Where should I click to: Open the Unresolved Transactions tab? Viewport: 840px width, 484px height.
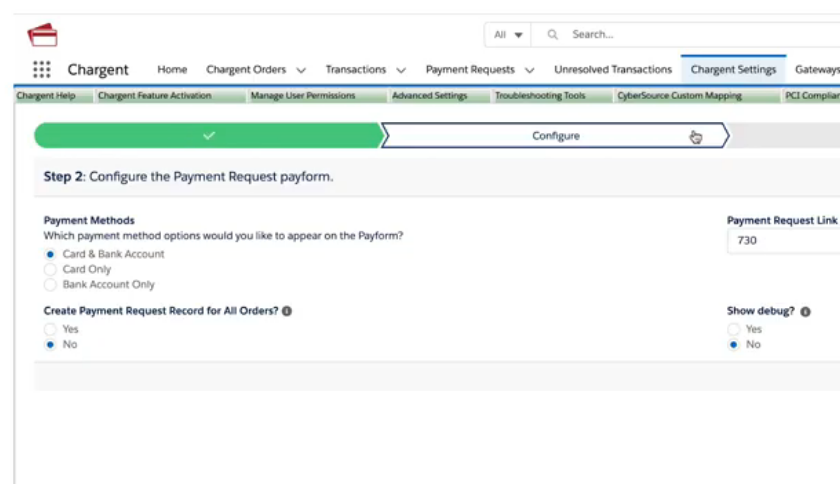coord(612,70)
